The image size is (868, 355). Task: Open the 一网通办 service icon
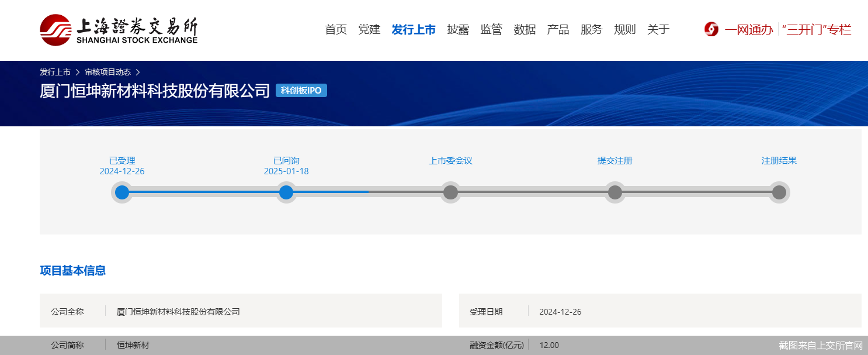coord(711,29)
